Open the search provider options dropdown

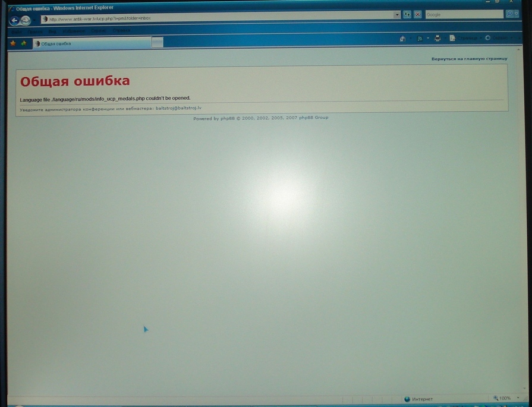coord(517,14)
